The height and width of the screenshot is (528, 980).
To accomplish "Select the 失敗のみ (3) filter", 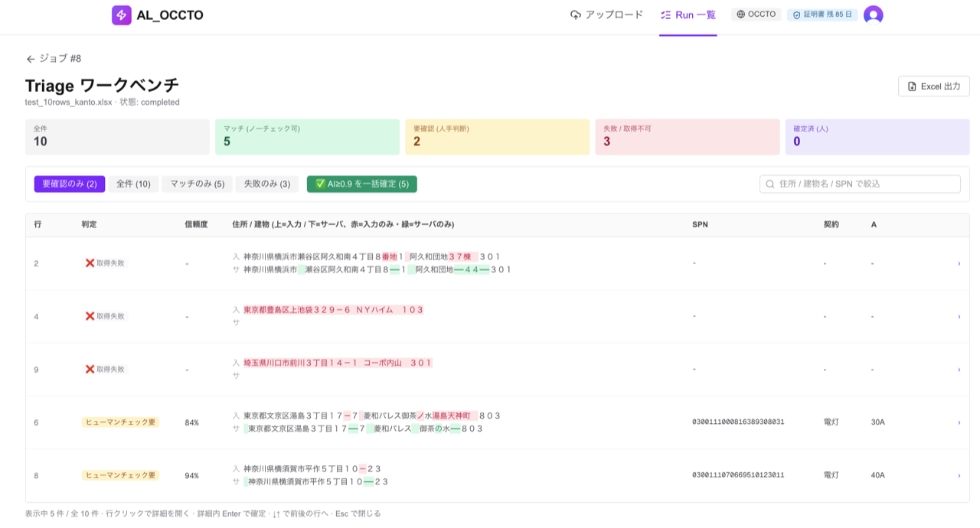I will click(266, 184).
